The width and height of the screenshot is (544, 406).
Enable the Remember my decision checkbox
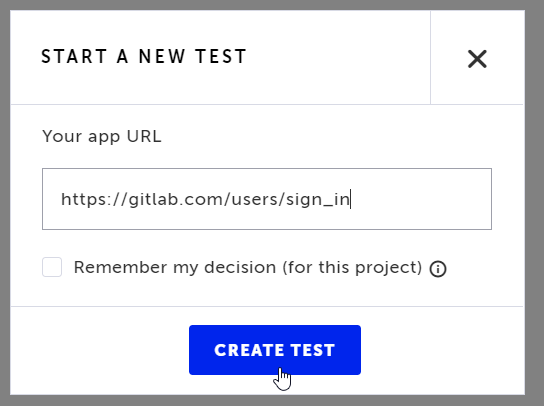(52, 267)
